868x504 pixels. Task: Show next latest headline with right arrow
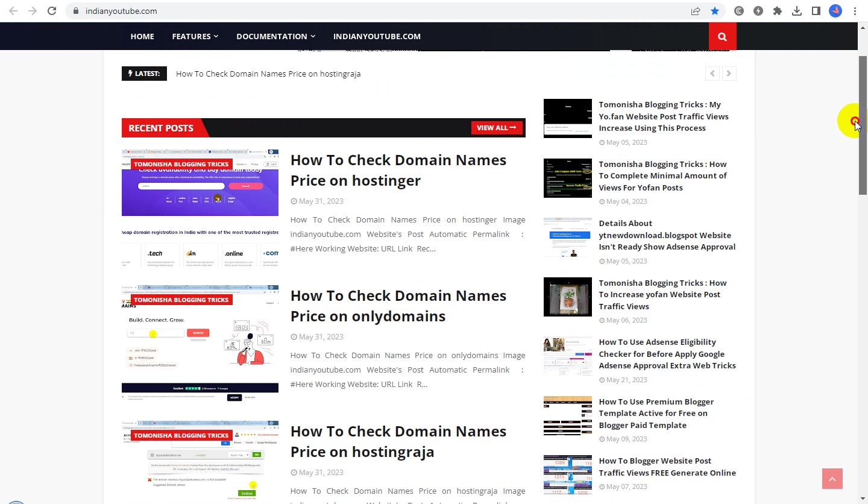[x=729, y=74]
